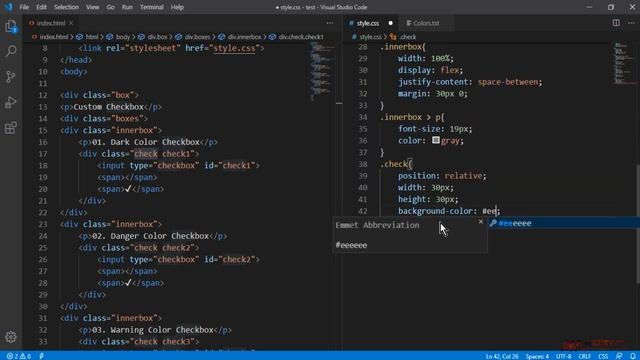Open the File menu
The image size is (640, 360).
pyautogui.click(x=24, y=7)
